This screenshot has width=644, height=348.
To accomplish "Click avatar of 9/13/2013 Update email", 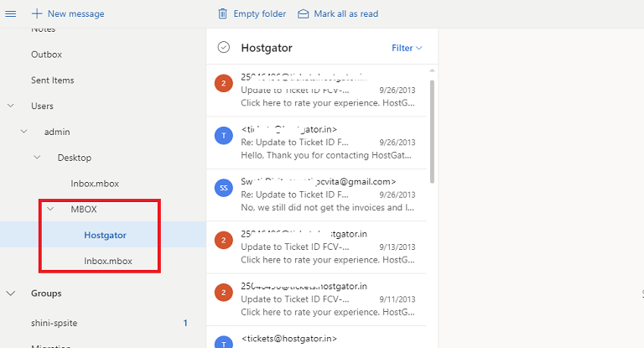I will 223,240.
